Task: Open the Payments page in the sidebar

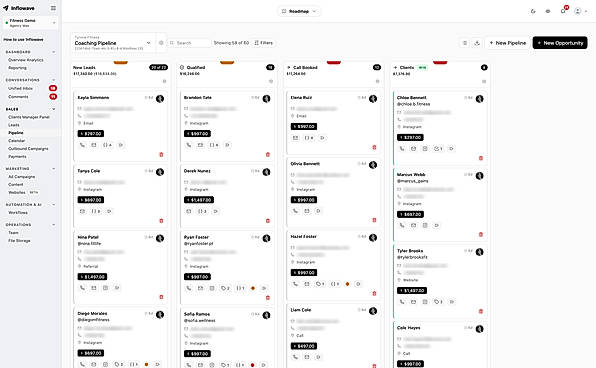Action: 17,157
